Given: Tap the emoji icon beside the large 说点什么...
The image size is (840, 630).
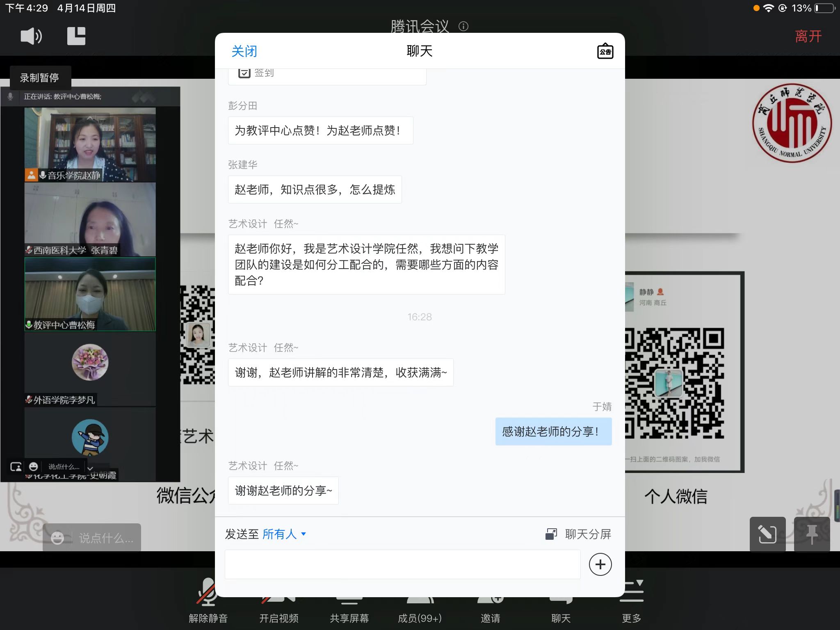Looking at the screenshot, I should coord(57,538).
